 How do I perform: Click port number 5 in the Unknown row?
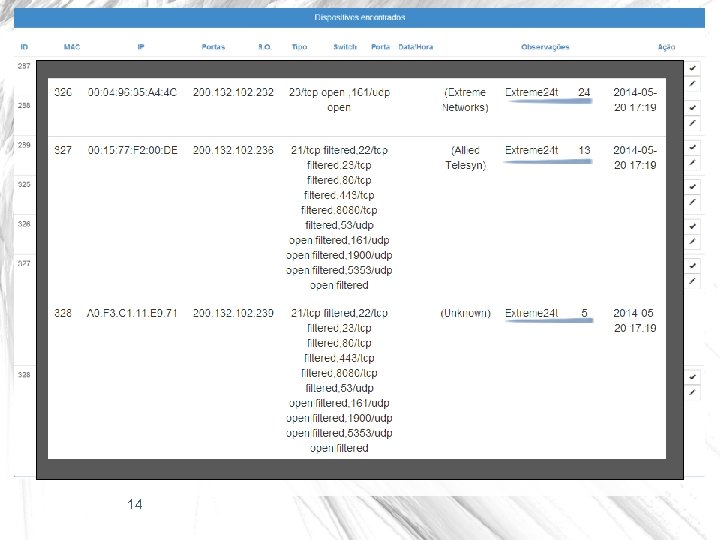[x=584, y=313]
